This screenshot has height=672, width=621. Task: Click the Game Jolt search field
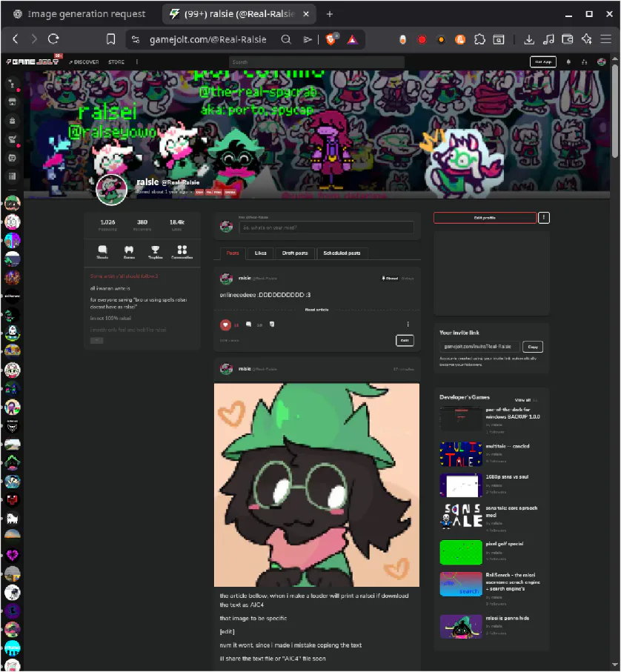(316, 62)
